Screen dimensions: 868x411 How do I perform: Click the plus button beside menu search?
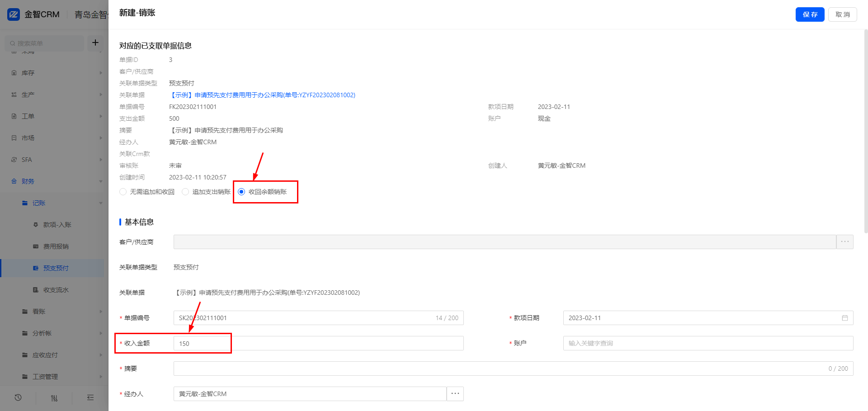(95, 43)
